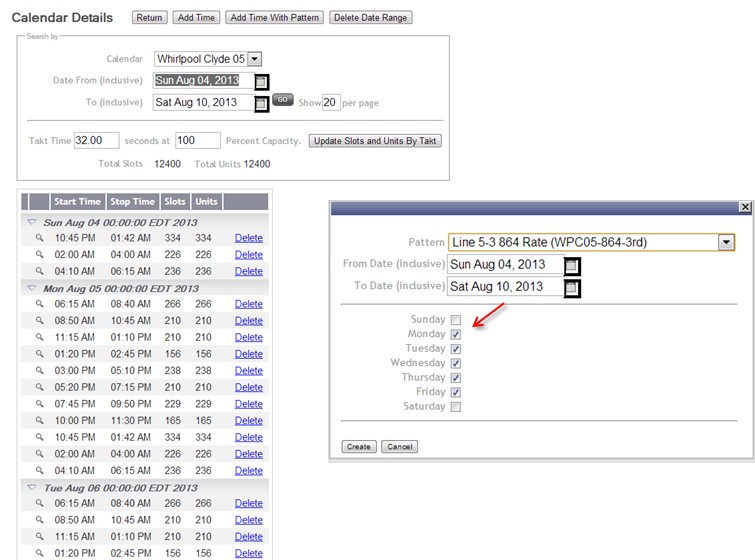Open calendar picker for To Date in dialog
The height and width of the screenshot is (560, 755).
click(572, 288)
